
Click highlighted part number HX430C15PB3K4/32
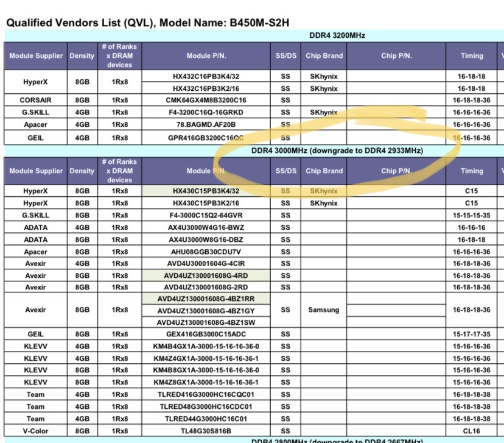[206, 191]
